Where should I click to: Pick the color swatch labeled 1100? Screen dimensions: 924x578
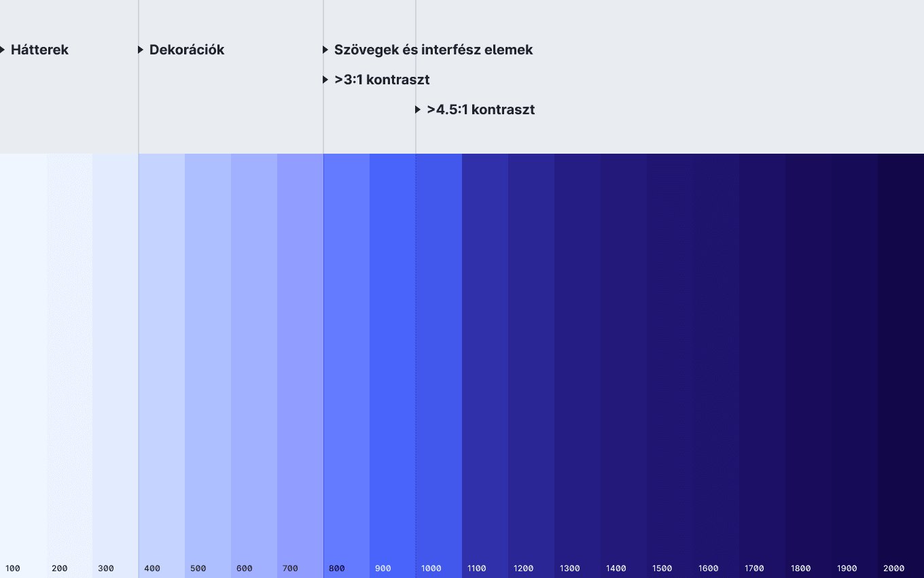[485, 366]
